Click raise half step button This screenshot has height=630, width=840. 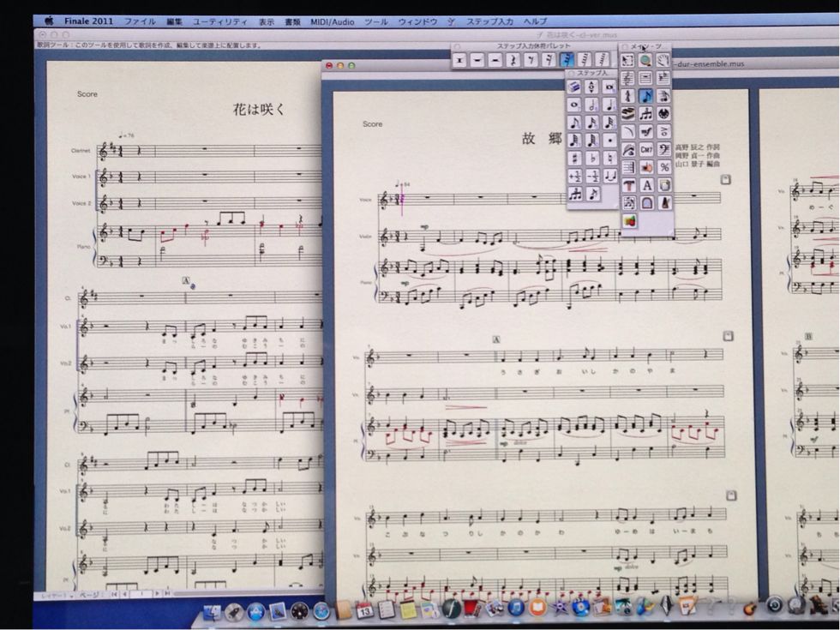(574, 176)
